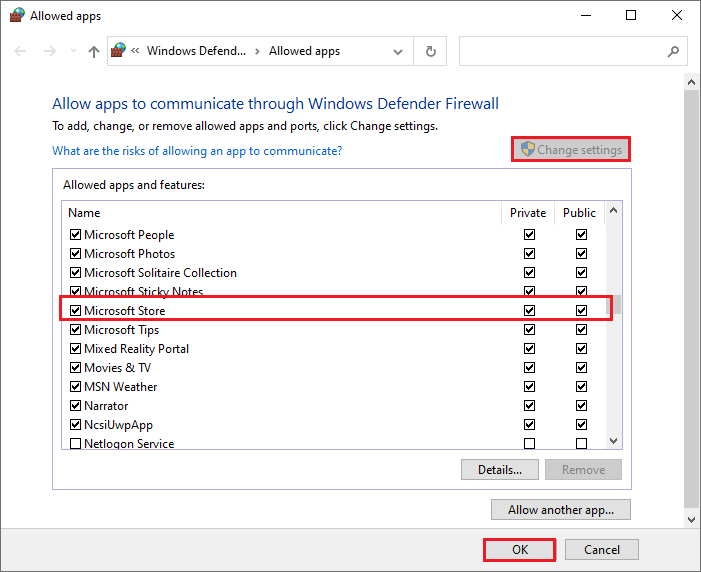Refresh the Allowed apps page

tap(430, 51)
